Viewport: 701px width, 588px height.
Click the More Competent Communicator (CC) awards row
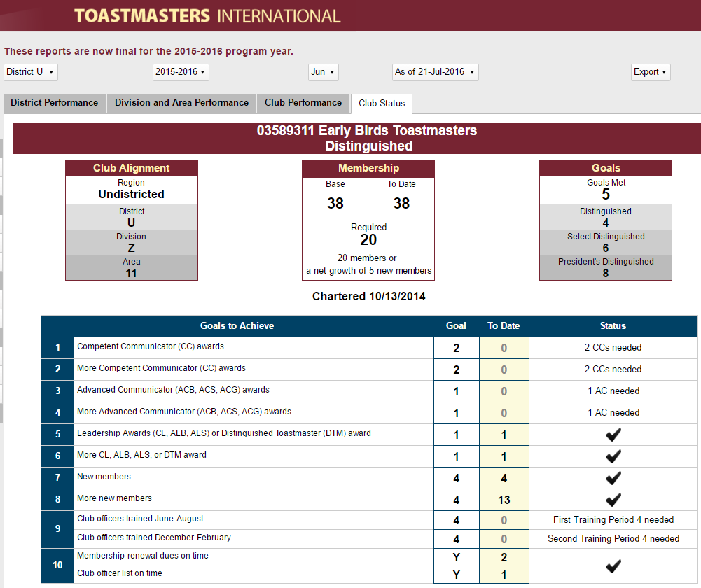pyautogui.click(x=369, y=370)
